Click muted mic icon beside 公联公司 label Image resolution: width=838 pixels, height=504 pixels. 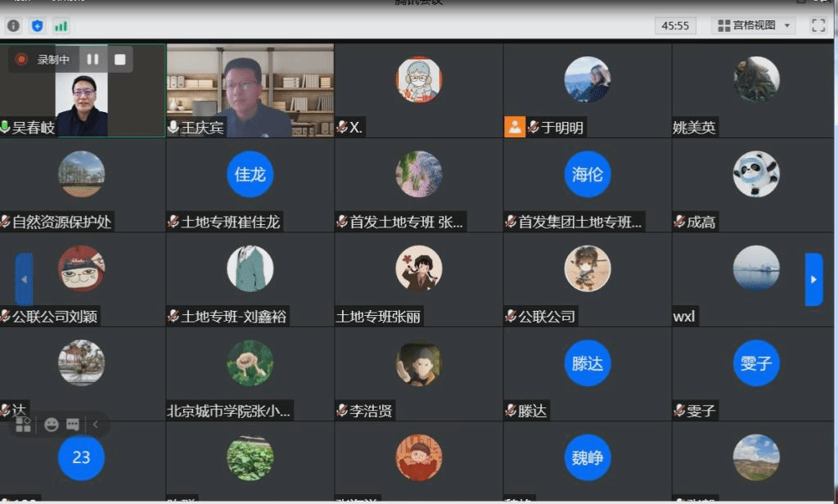point(511,316)
